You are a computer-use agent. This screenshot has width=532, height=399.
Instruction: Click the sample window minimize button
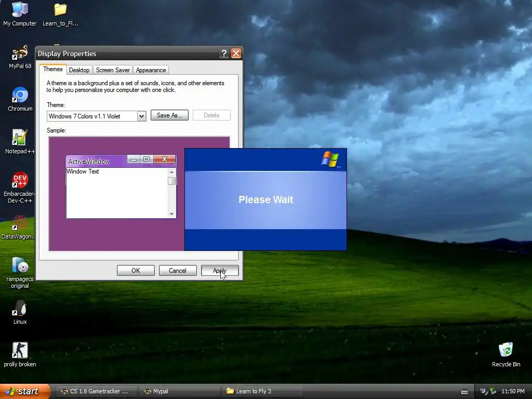click(134, 159)
